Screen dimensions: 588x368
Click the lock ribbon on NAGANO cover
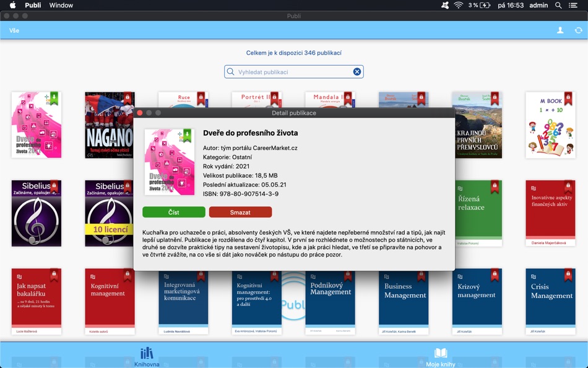(128, 99)
